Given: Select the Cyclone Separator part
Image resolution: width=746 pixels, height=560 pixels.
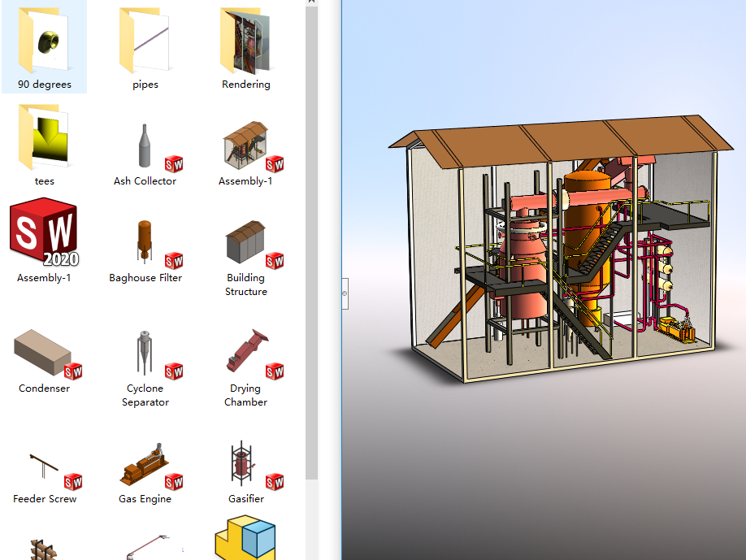Looking at the screenshot, I should point(145,349).
